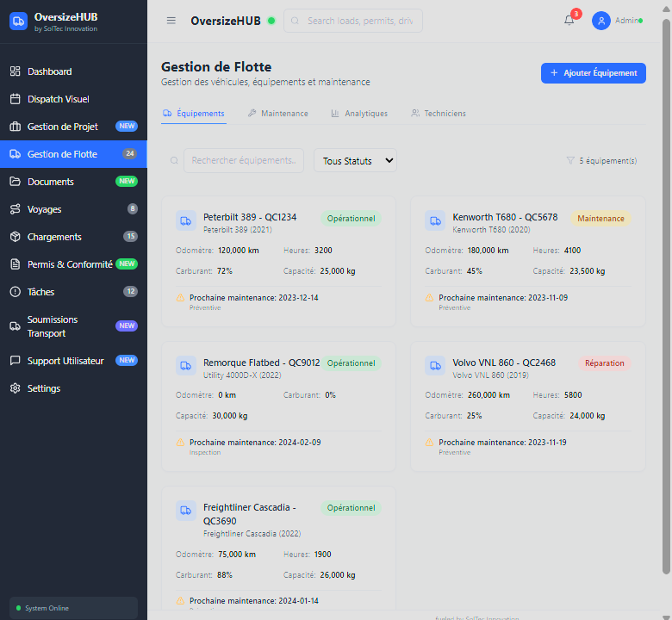Screen dimensions: 672x620
Task: Click the search magnifier icon in top bar
Action: point(295,21)
